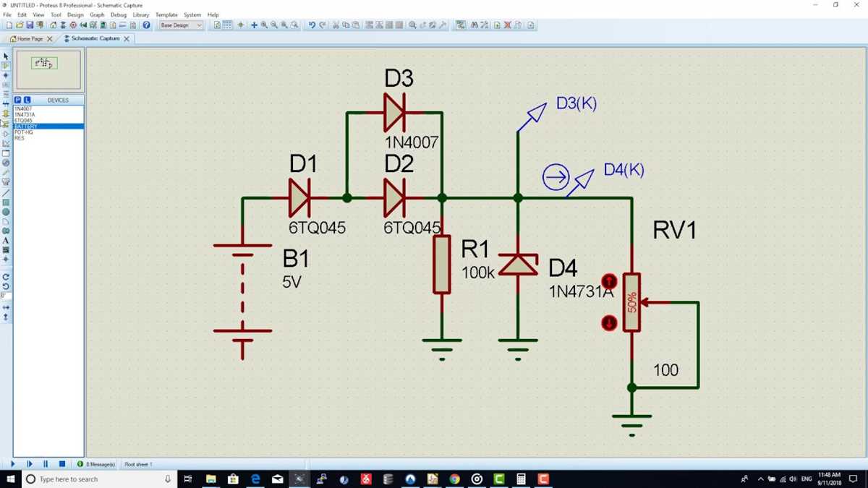The image size is (868, 488).
Task: Click the Search and Tag binoculars icon
Action: [475, 25]
